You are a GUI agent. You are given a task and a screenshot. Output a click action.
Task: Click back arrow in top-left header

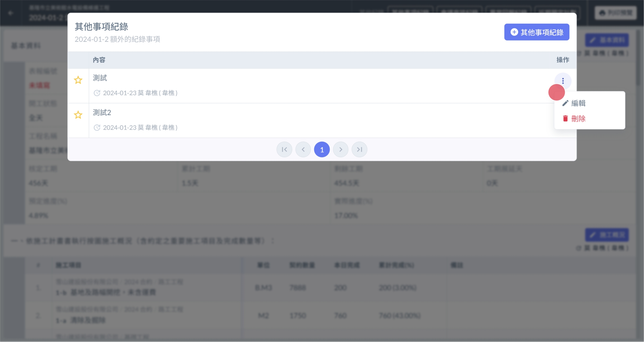pyautogui.click(x=11, y=13)
